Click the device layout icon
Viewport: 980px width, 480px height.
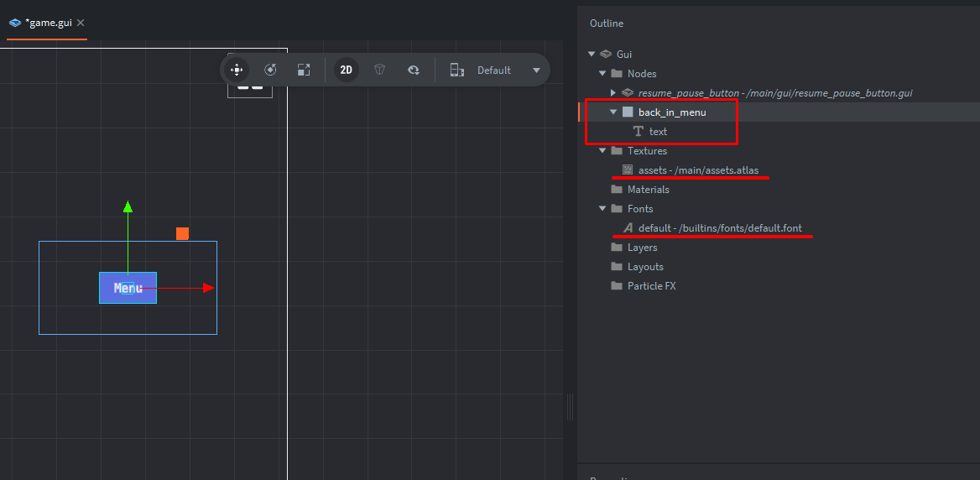pos(456,70)
